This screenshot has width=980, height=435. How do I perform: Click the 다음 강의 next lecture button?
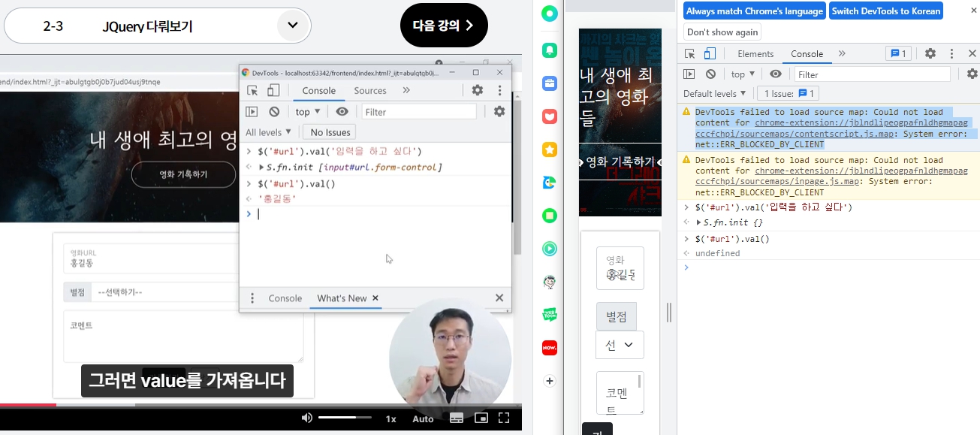pos(445,26)
